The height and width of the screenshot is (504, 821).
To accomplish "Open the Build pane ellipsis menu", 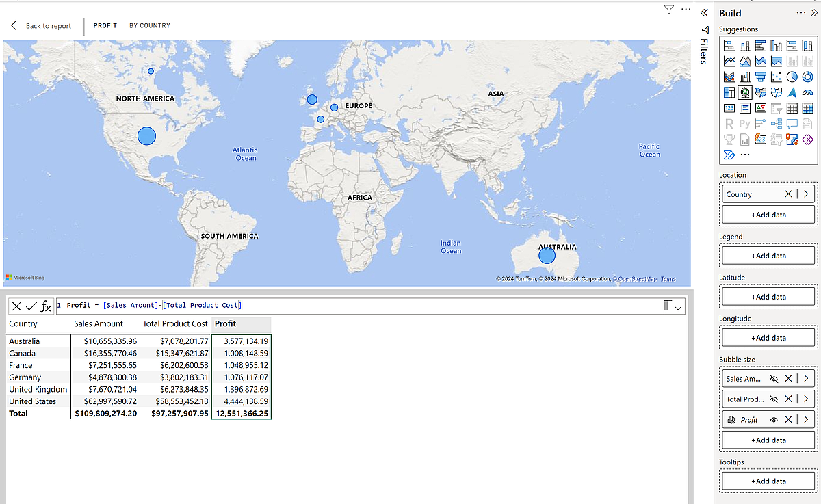I will tap(800, 12).
